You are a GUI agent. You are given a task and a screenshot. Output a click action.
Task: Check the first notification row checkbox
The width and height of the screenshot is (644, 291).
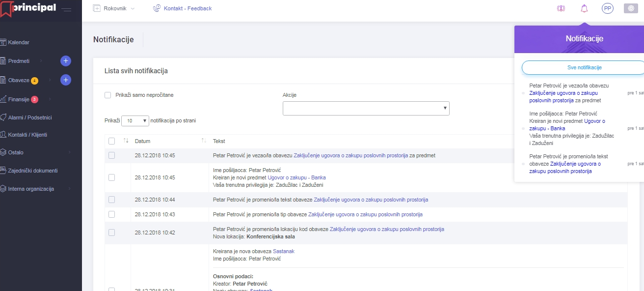click(x=111, y=155)
